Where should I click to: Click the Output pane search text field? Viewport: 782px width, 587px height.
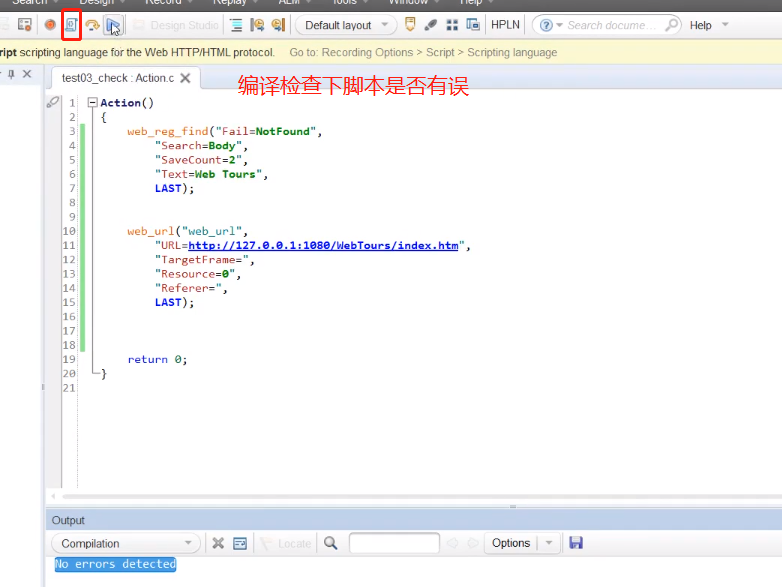(394, 543)
